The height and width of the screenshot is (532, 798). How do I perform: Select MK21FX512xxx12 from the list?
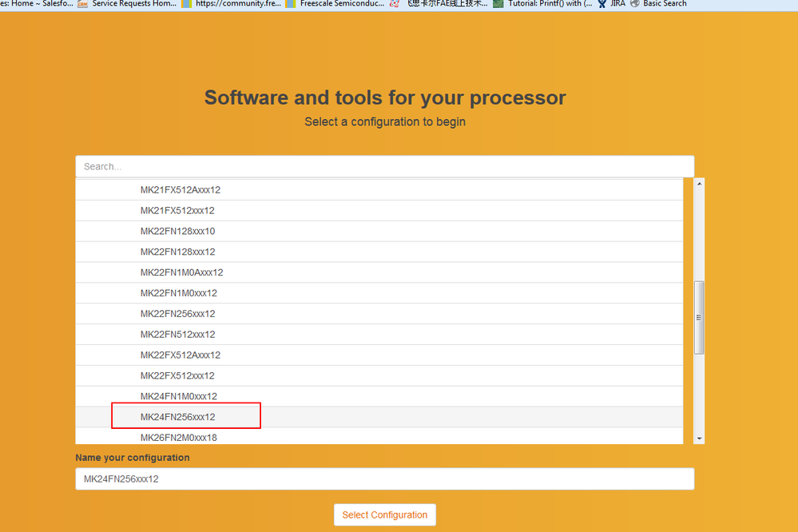[x=379, y=211]
